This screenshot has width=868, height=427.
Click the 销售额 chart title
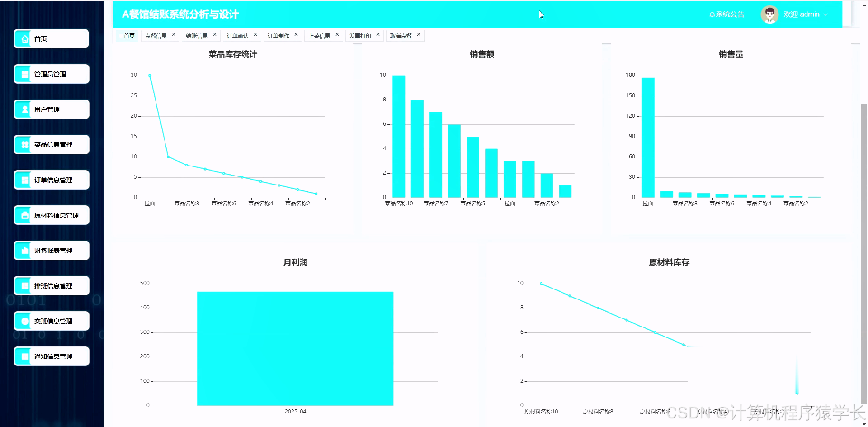click(x=482, y=54)
